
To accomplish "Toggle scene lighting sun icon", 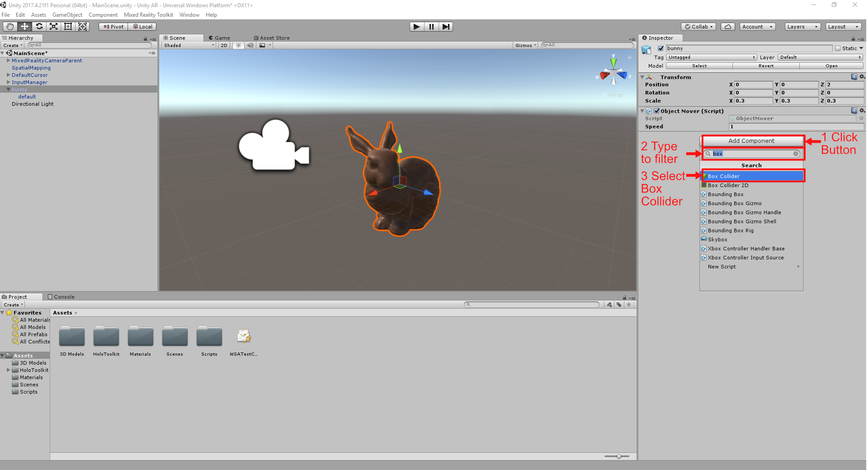I will click(238, 45).
